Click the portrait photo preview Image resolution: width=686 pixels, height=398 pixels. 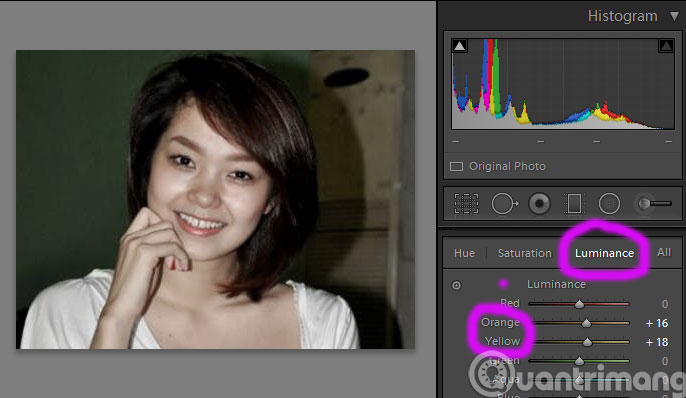pos(215,199)
